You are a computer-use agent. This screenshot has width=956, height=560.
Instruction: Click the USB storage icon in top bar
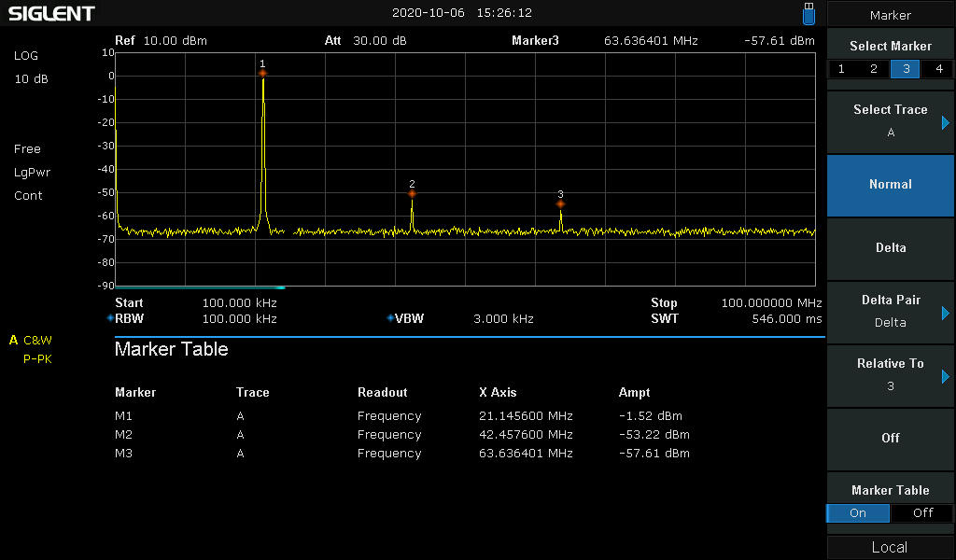[808, 14]
